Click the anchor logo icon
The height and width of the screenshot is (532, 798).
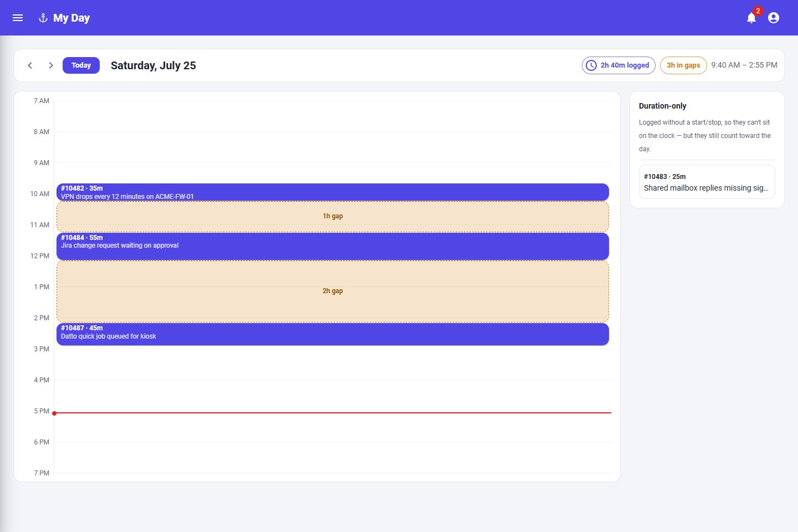[43, 18]
